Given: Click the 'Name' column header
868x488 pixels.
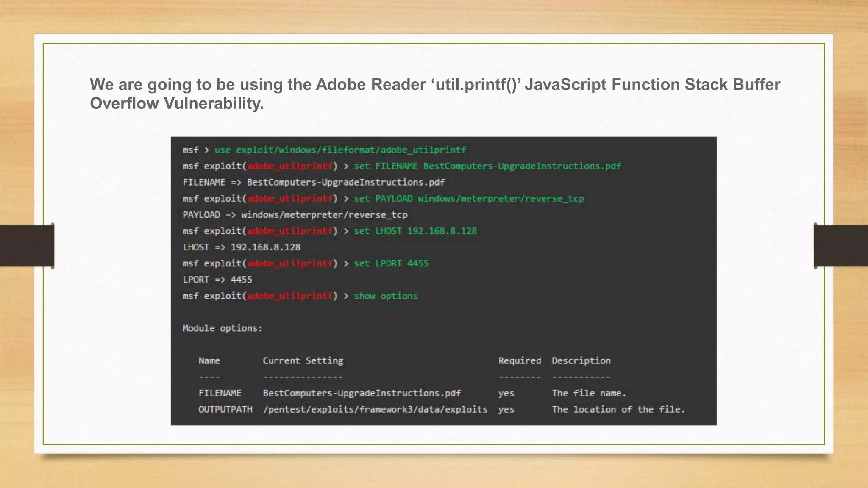Looking at the screenshot, I should 209,361.
